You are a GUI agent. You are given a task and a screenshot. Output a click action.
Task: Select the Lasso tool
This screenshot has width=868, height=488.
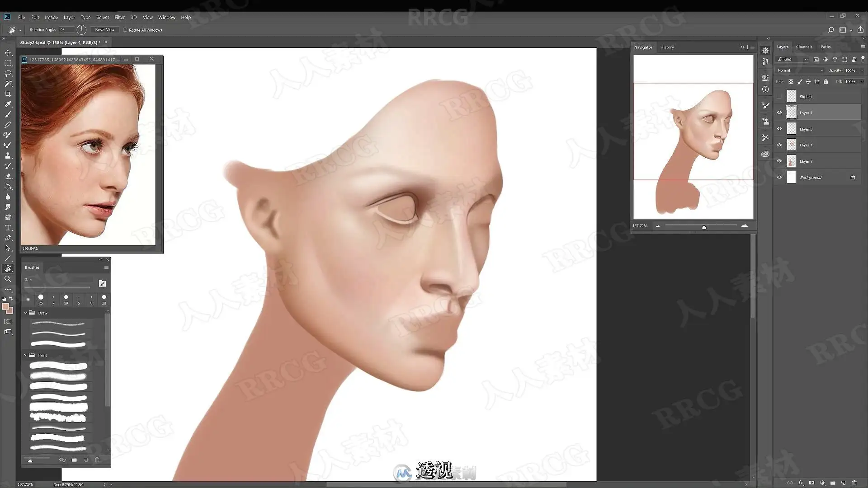[8, 73]
